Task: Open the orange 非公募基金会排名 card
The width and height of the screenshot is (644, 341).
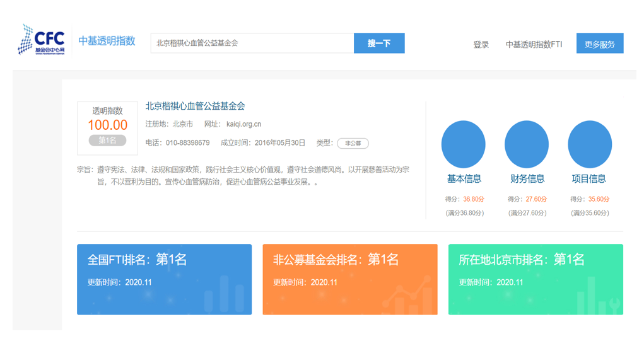Action: [x=350, y=279]
